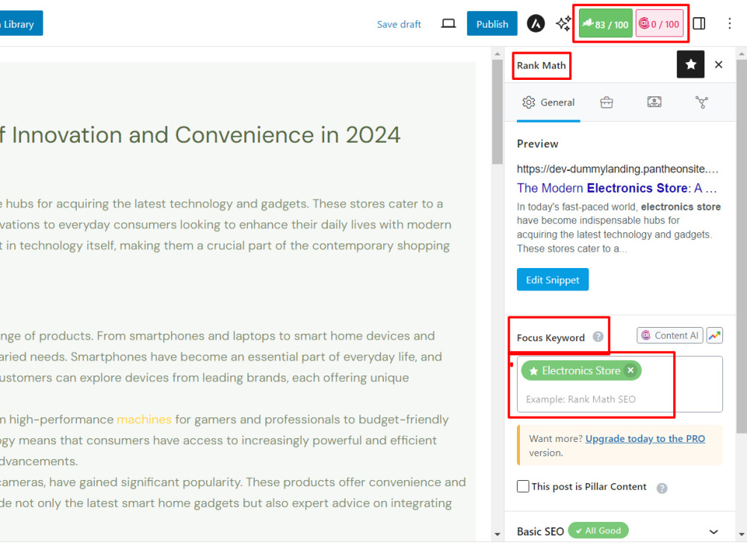Click the snippet preview URL text
Image resolution: width=747 pixels, height=560 pixels.
pos(618,169)
